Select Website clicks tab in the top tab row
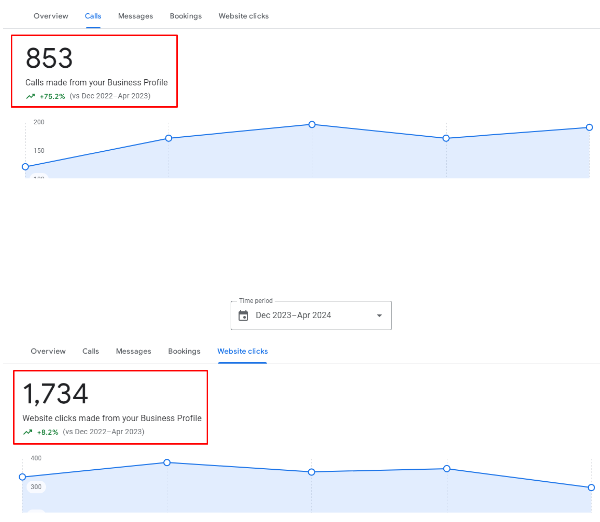 point(244,16)
